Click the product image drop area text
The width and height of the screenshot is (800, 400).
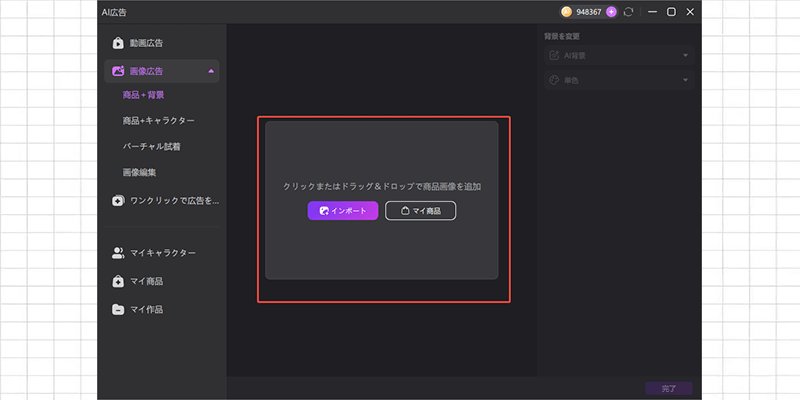(x=382, y=187)
